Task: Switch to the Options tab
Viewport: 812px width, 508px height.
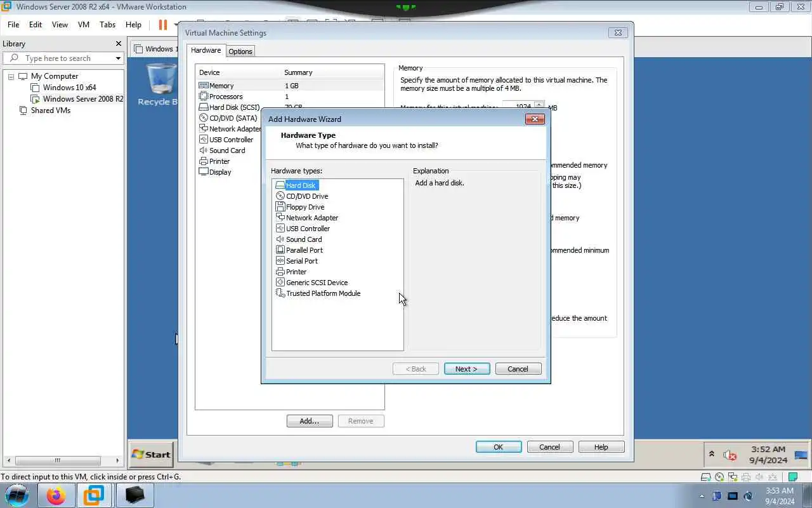Action: click(x=240, y=51)
